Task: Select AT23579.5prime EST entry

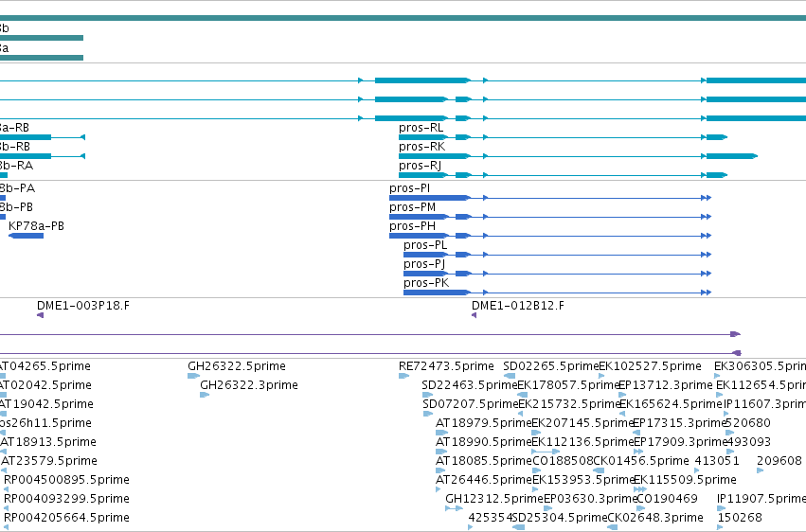Action: point(49,461)
